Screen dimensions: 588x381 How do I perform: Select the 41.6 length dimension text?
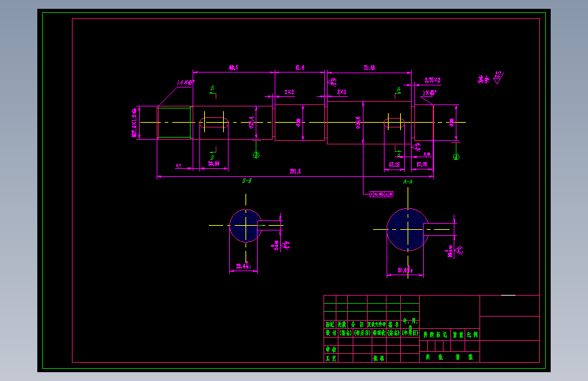click(300, 68)
